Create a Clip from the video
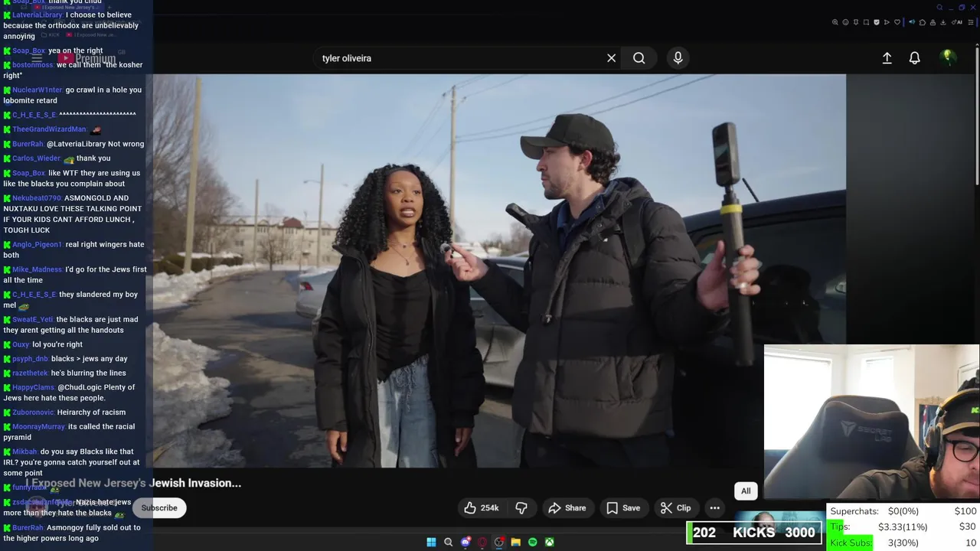 click(676, 508)
